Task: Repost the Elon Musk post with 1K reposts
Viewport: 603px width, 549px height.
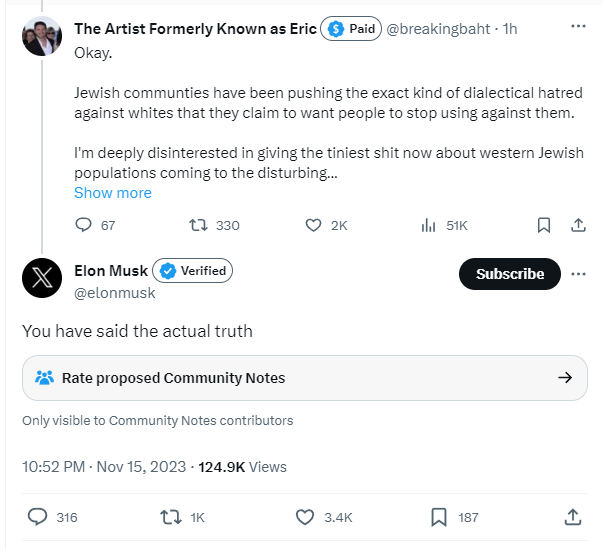Action: pos(171,517)
